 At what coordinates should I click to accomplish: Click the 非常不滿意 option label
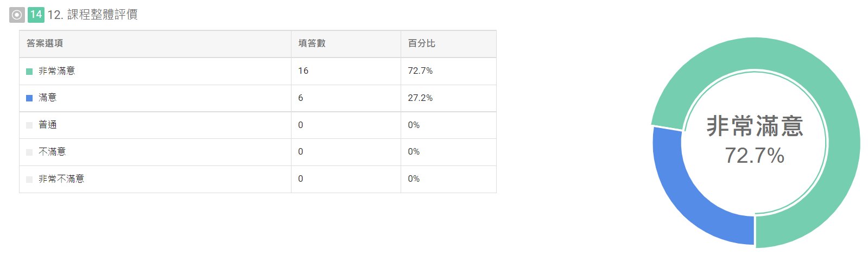61,179
